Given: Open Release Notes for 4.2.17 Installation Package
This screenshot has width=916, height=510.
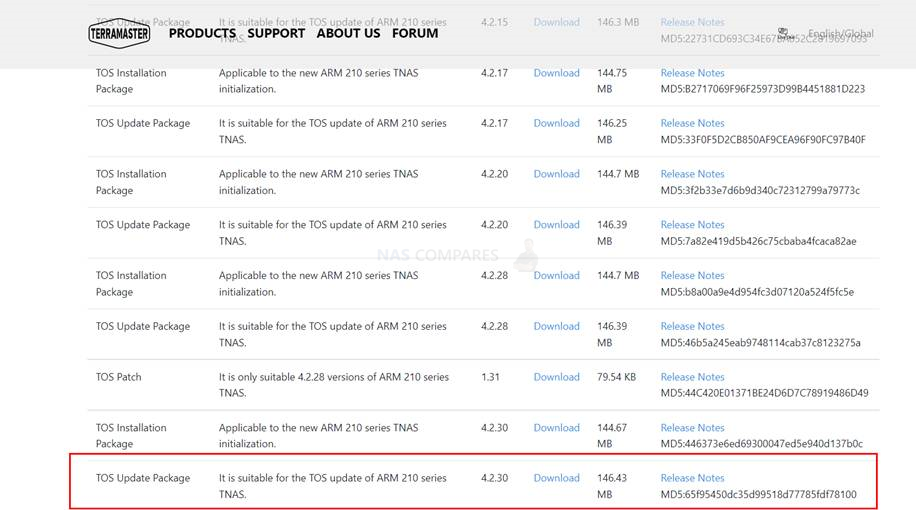Looking at the screenshot, I should click(x=692, y=73).
